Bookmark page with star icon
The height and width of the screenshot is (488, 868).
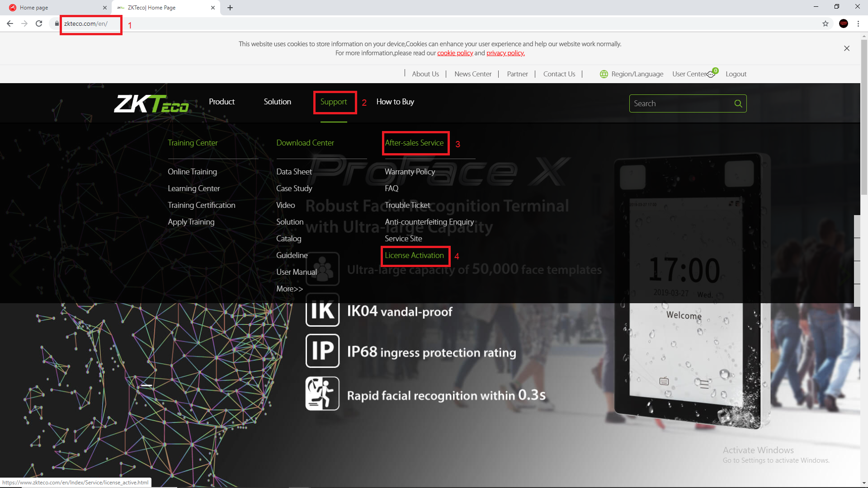(826, 23)
